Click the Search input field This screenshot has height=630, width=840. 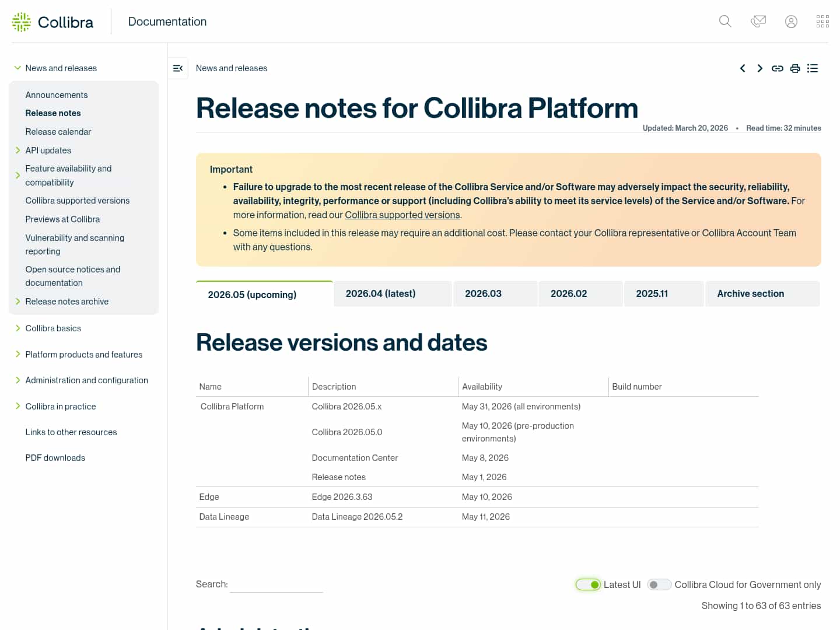point(276,584)
